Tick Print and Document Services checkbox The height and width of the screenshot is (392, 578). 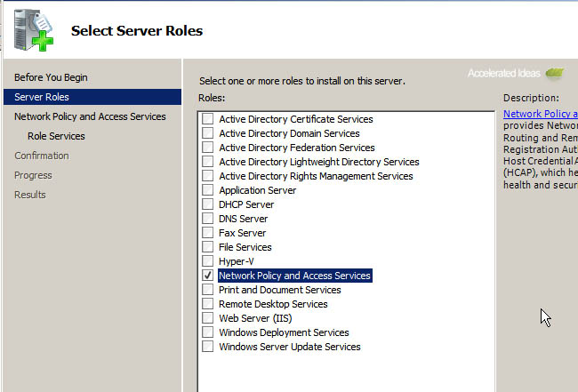(x=207, y=289)
